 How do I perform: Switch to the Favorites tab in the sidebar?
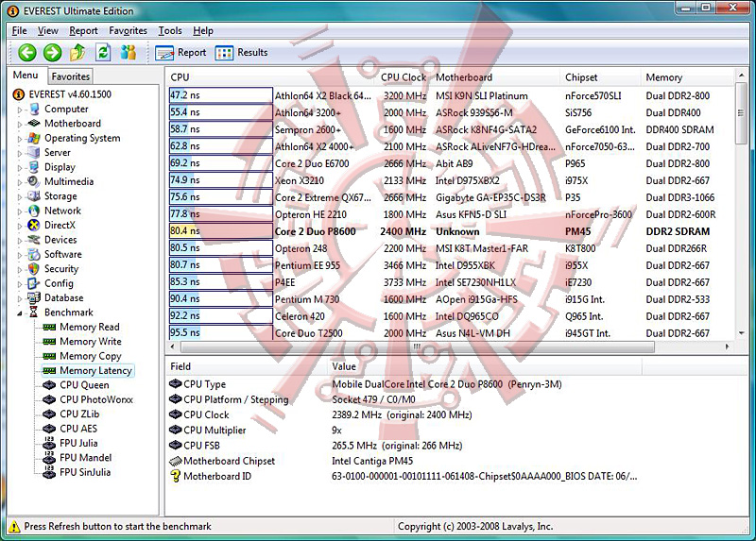(x=70, y=76)
